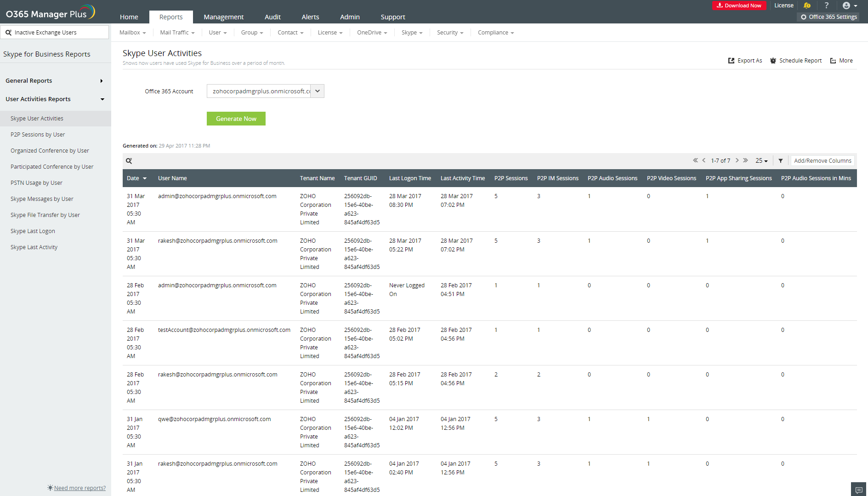This screenshot has width=868, height=496.
Task: Click the Need more reports? link
Action: click(80, 488)
